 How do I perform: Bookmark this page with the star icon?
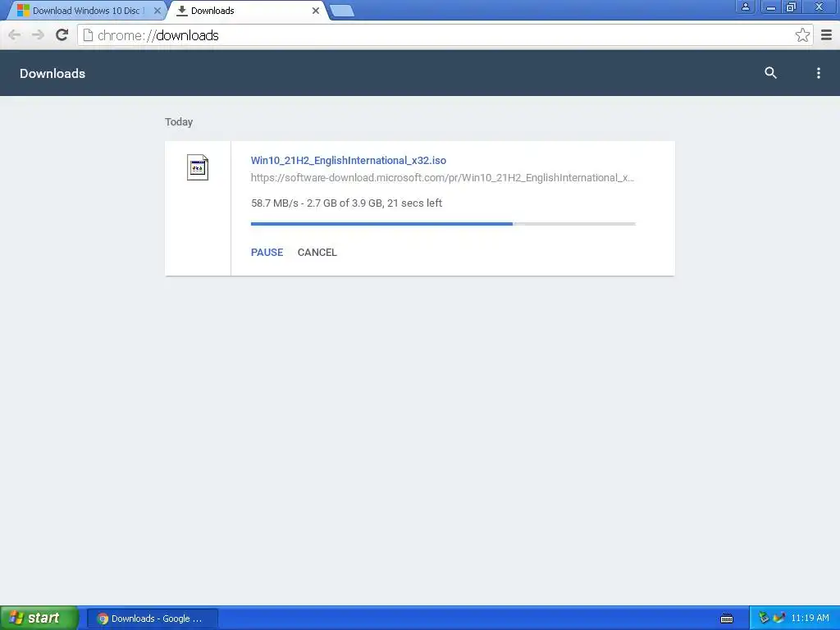[802, 35]
